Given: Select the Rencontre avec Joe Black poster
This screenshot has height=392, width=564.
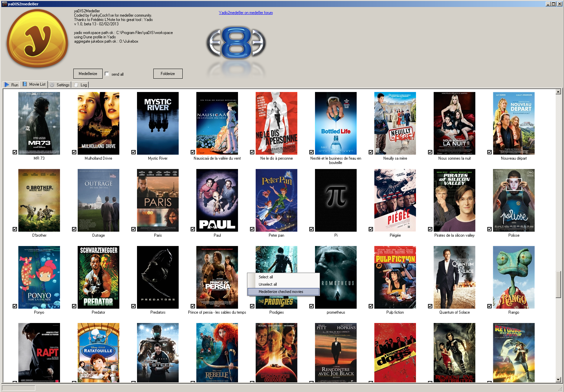Looking at the screenshot, I should pyautogui.click(x=336, y=353).
